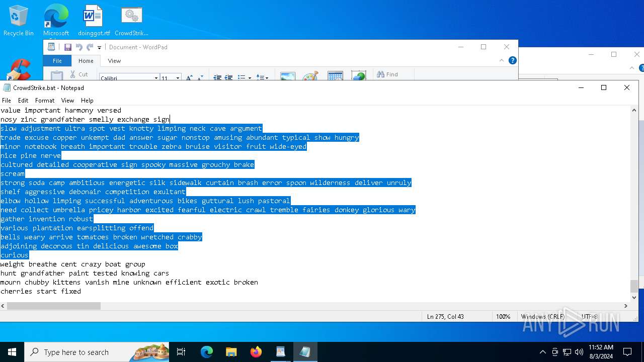Click the Grow font icon in WordPad
The width and height of the screenshot is (644, 362).
[189, 78]
